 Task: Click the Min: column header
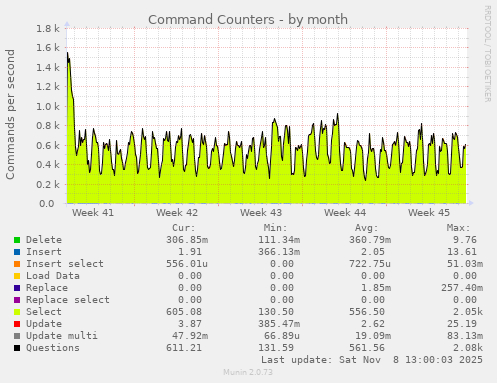(x=275, y=228)
